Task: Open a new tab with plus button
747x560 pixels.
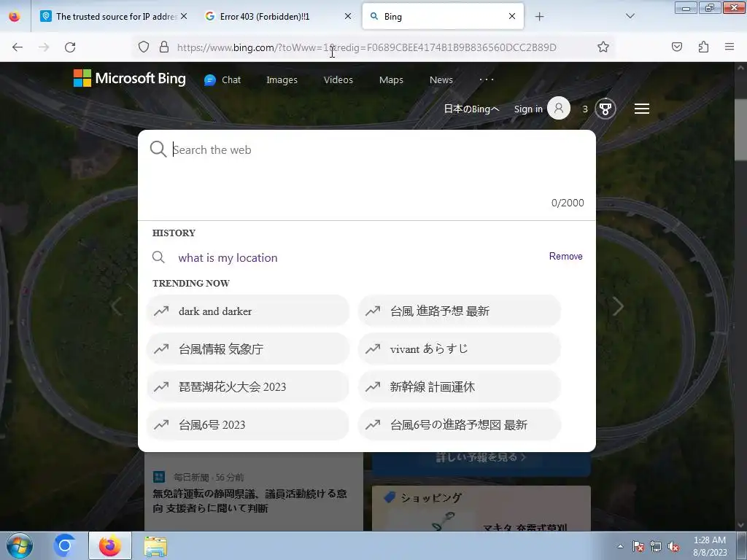Action: click(x=539, y=17)
